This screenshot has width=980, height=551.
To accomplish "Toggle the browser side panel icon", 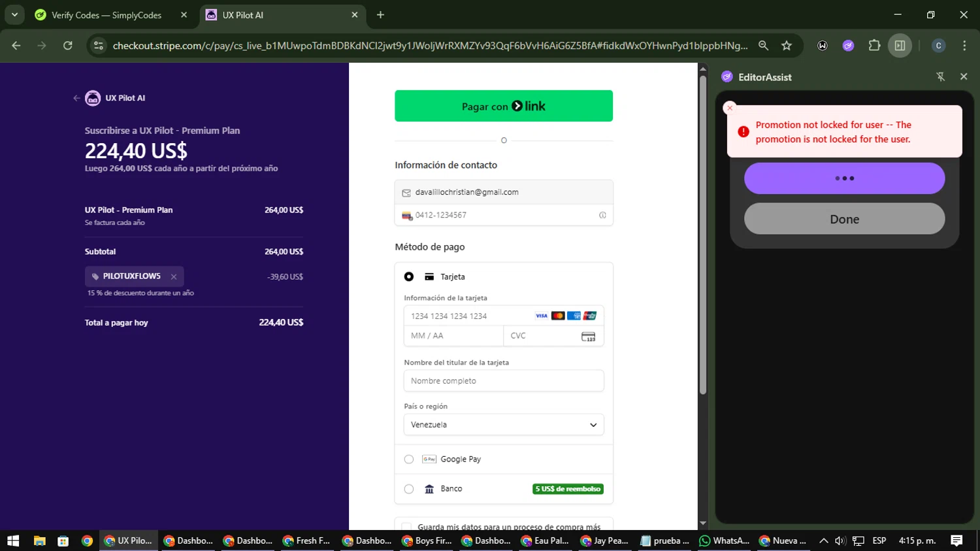I will pyautogui.click(x=900, y=46).
